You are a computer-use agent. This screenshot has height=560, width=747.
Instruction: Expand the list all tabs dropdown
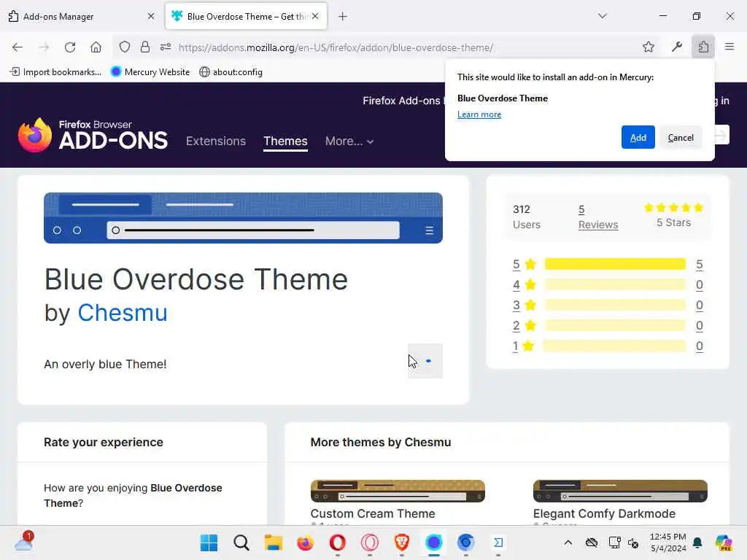(603, 16)
